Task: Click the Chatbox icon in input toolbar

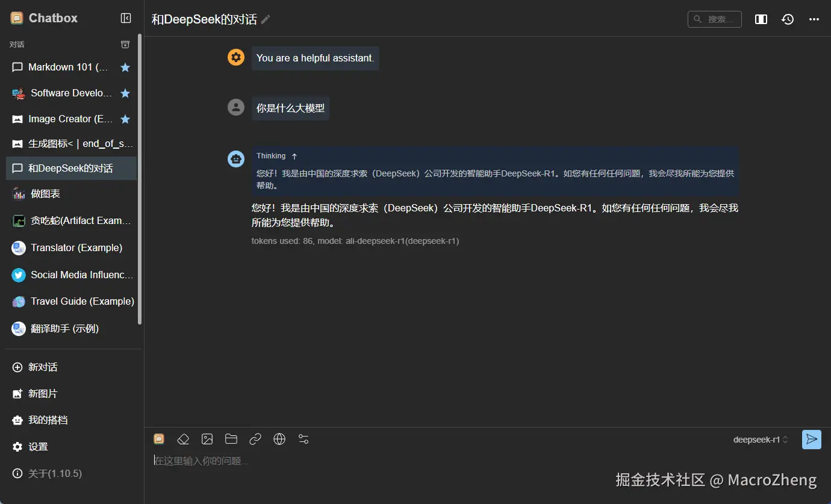Action: click(x=159, y=439)
